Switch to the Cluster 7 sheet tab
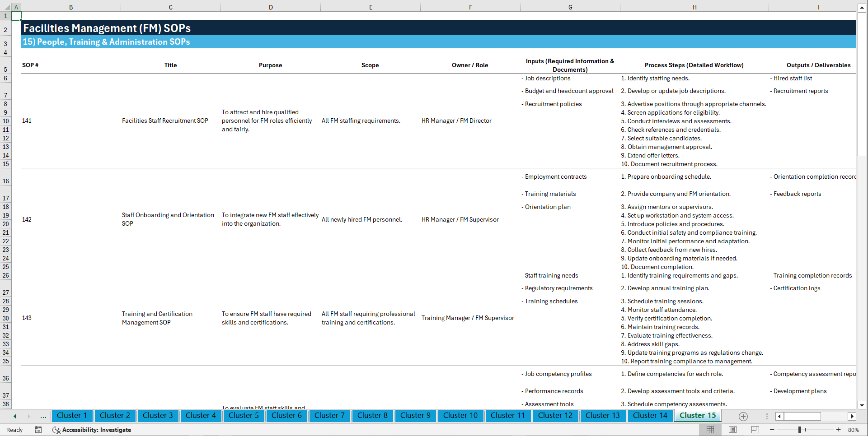868x436 pixels. coord(329,416)
